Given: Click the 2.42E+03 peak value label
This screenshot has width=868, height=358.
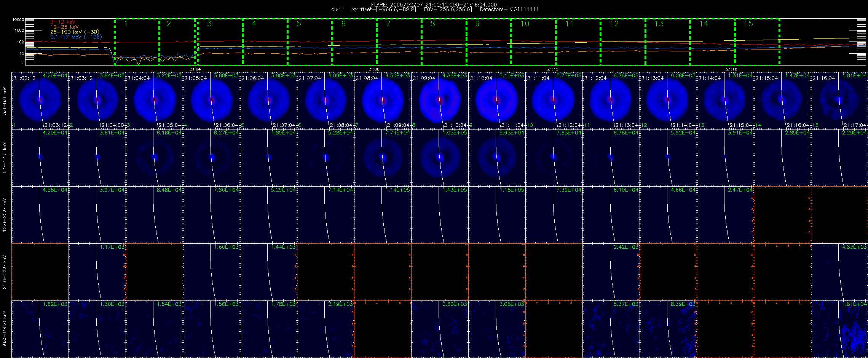Looking at the screenshot, I should [626, 247].
